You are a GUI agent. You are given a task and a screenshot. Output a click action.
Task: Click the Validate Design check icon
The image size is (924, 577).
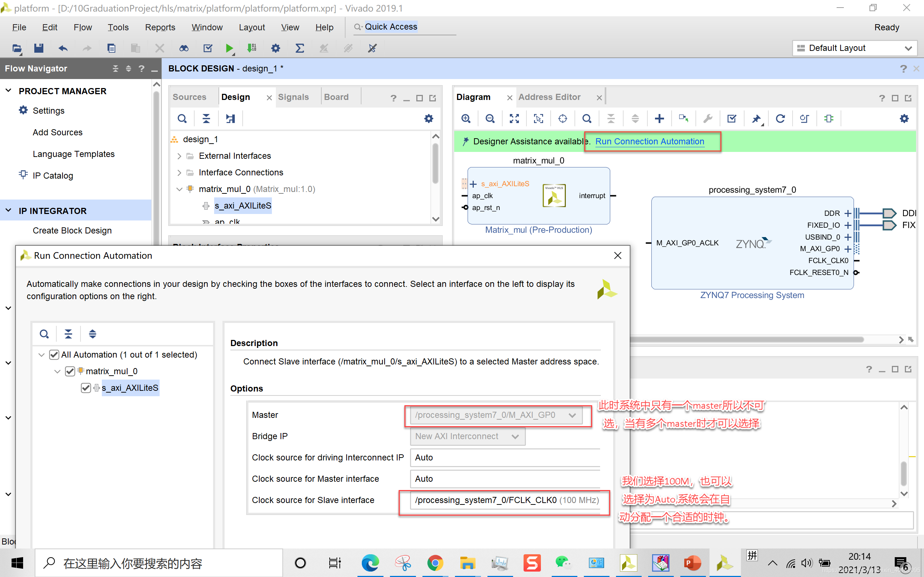732,119
